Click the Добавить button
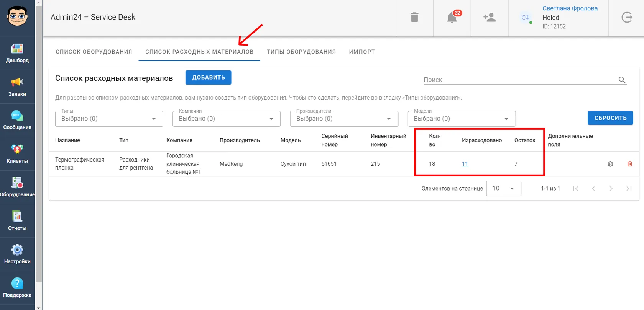The height and width of the screenshot is (310, 644). [x=208, y=77]
